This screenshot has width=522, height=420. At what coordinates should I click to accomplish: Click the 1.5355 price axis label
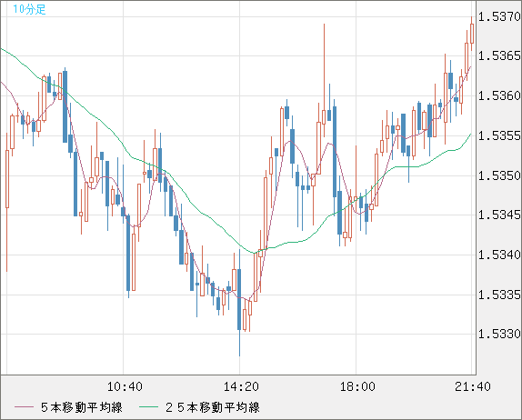pos(499,135)
